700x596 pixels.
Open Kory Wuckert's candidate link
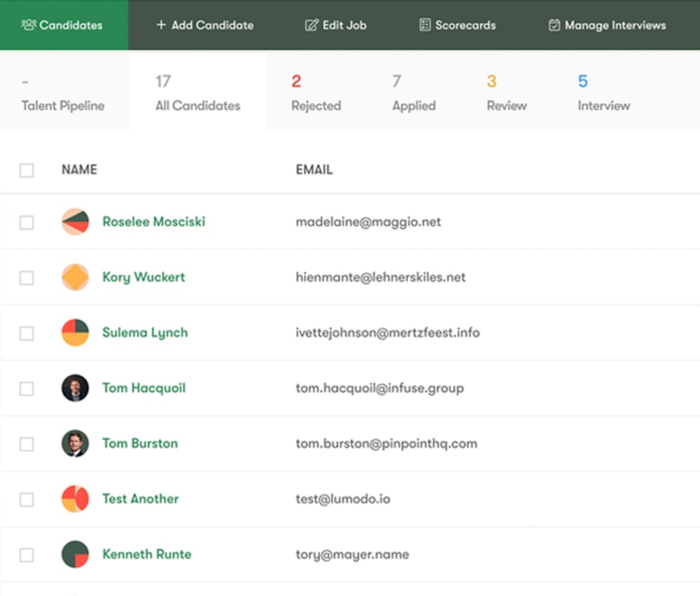coord(143,277)
